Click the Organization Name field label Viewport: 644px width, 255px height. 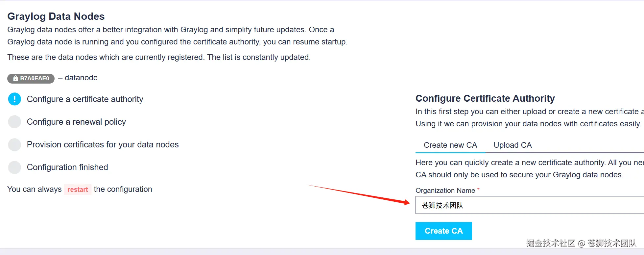pos(445,191)
